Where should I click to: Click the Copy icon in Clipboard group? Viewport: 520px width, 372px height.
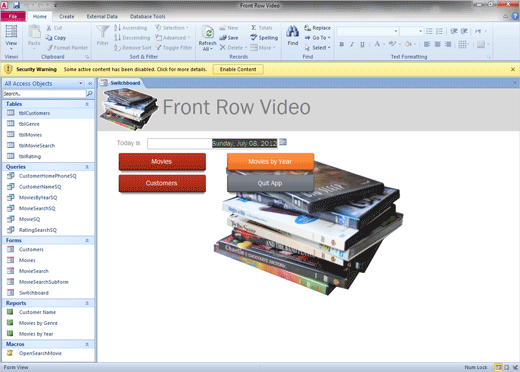pyautogui.click(x=49, y=38)
